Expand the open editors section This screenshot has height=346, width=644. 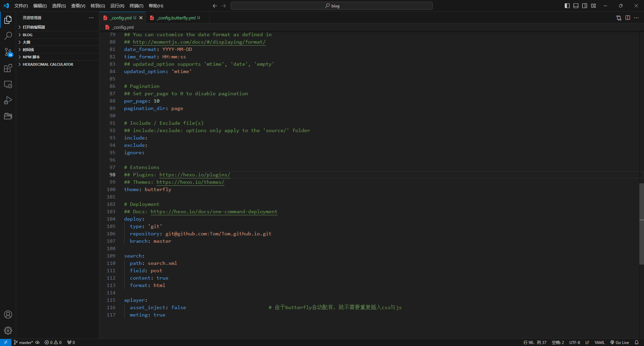click(58, 27)
